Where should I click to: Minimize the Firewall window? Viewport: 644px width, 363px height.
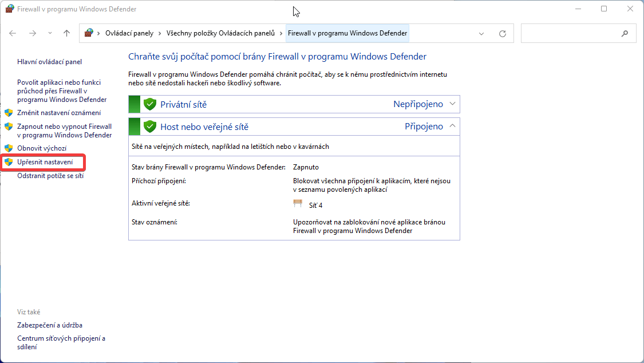point(578,9)
